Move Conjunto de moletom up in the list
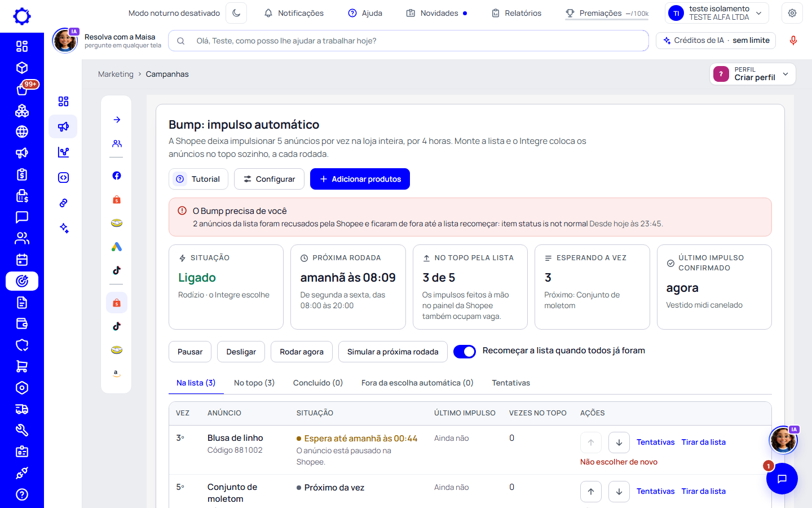Image resolution: width=812 pixels, height=508 pixels. point(591,492)
